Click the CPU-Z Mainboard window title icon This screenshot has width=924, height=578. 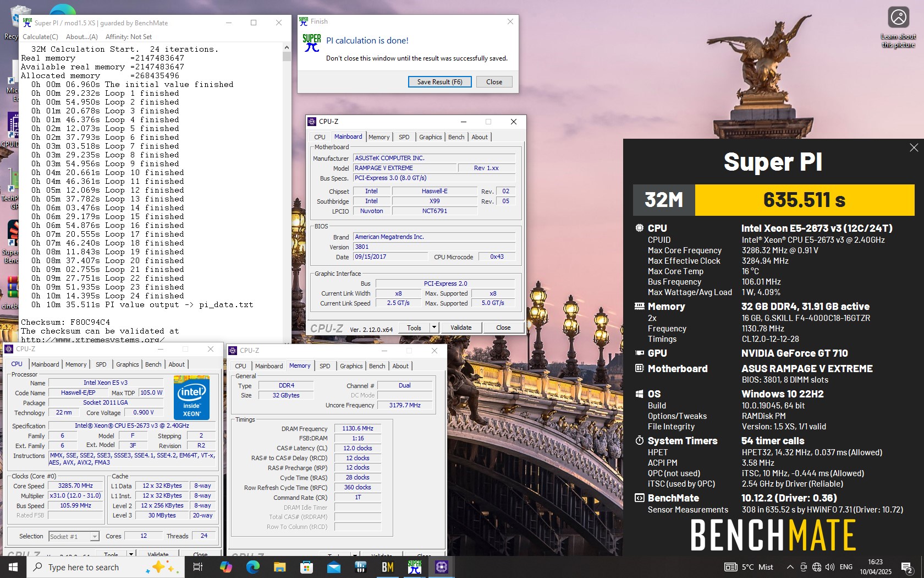click(312, 122)
